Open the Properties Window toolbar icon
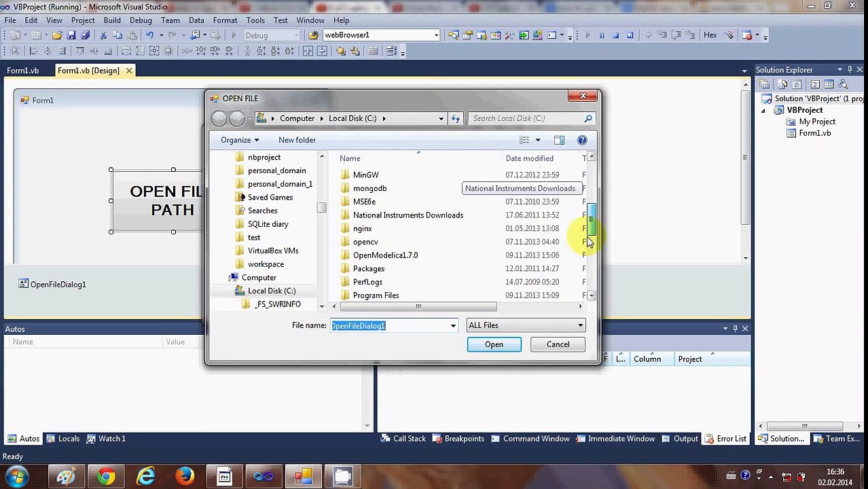Screen dimensions: 868x489 pyautogui.click(x=467, y=35)
